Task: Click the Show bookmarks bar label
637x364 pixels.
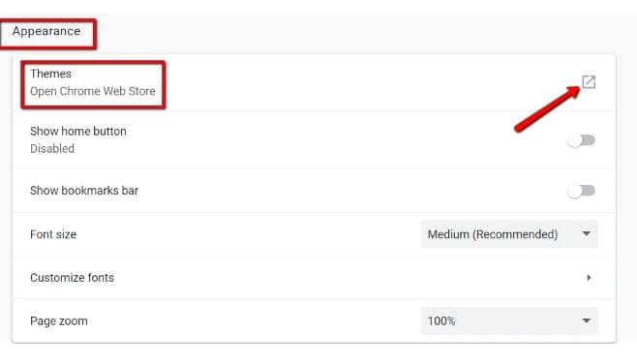Action: pos(84,191)
